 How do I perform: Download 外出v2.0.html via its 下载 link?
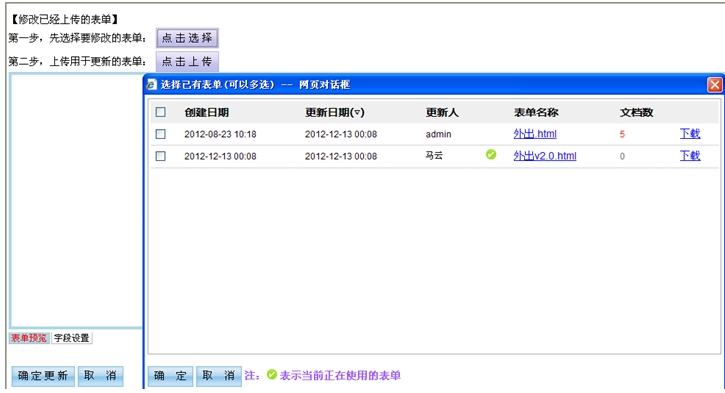pos(690,156)
